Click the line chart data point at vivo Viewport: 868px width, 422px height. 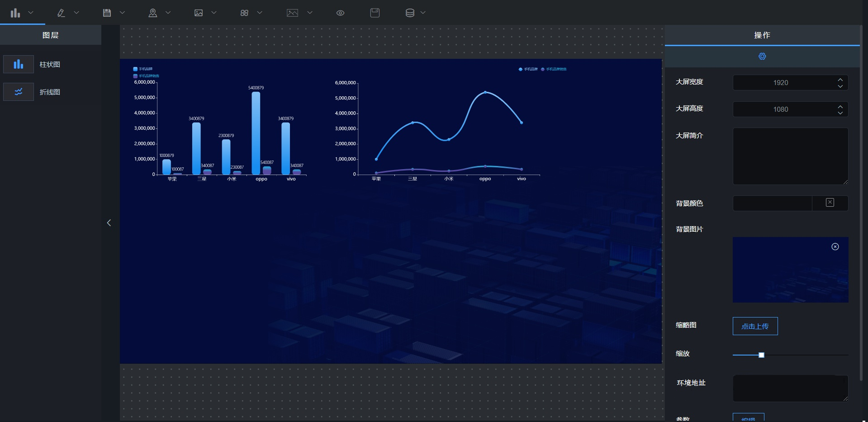tap(522, 123)
